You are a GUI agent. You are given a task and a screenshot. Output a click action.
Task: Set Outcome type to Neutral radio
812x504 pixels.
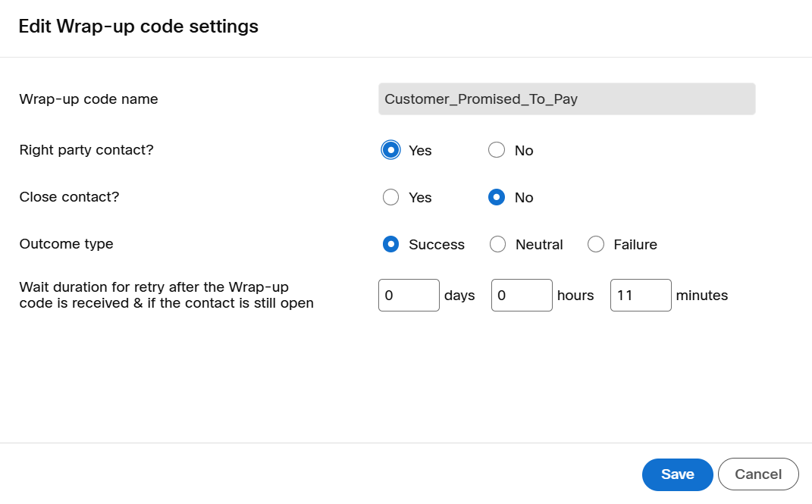click(x=497, y=244)
